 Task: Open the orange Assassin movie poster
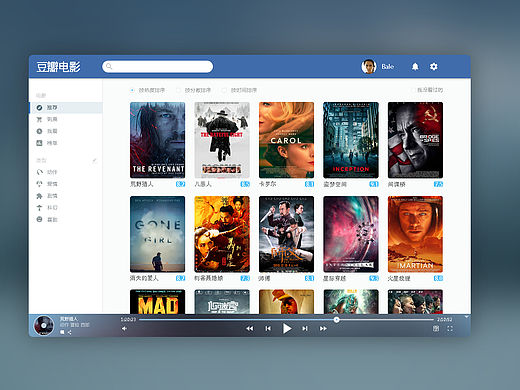(222, 234)
